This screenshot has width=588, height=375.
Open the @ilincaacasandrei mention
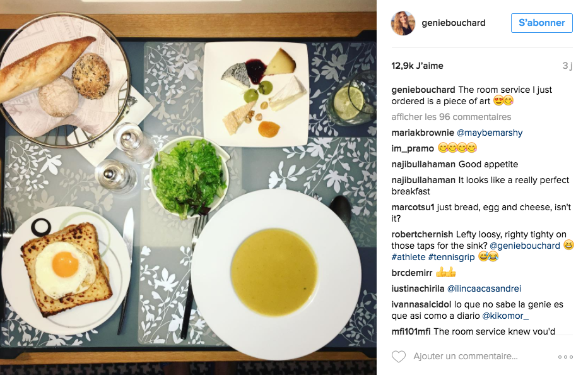(484, 289)
